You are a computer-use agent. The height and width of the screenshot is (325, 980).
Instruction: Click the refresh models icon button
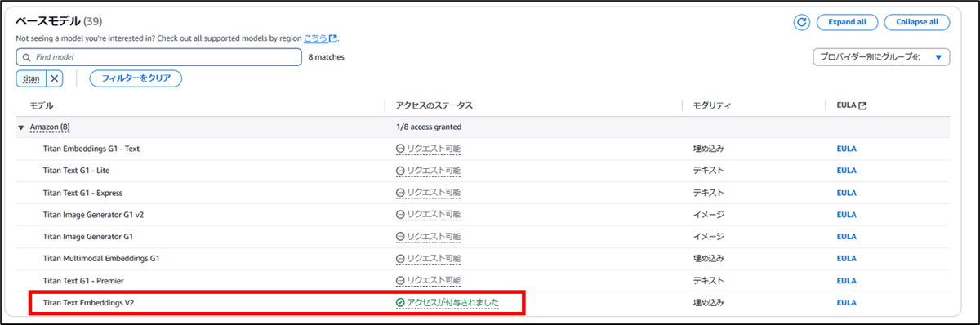click(802, 22)
